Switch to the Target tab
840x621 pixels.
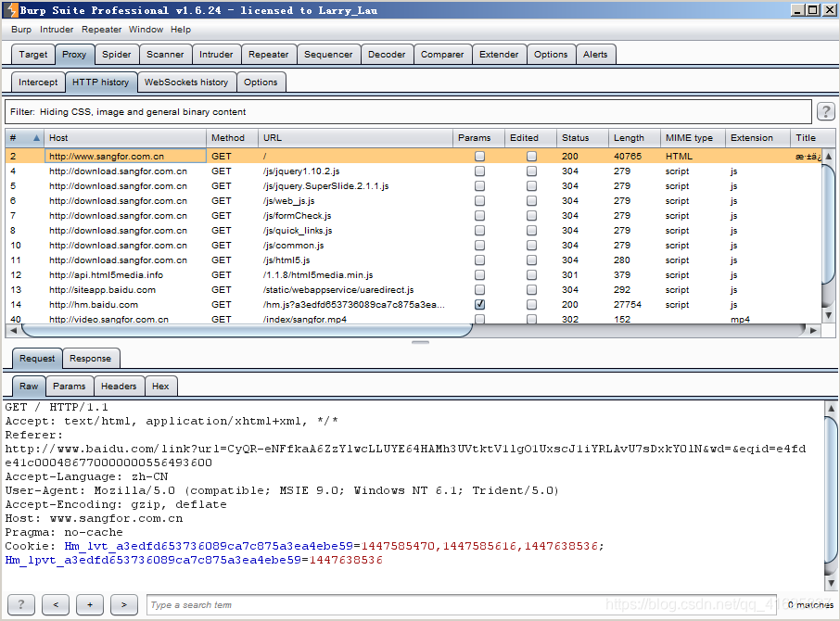pyautogui.click(x=32, y=54)
